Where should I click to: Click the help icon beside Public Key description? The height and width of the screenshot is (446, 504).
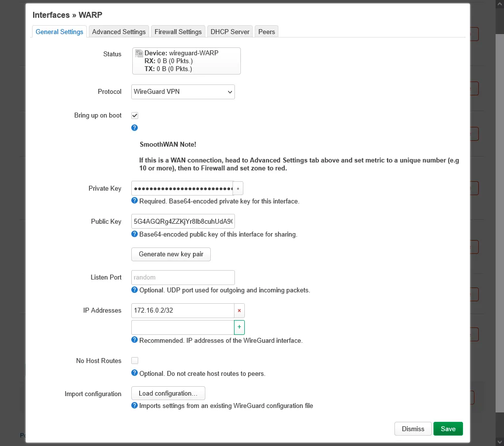pos(135,234)
